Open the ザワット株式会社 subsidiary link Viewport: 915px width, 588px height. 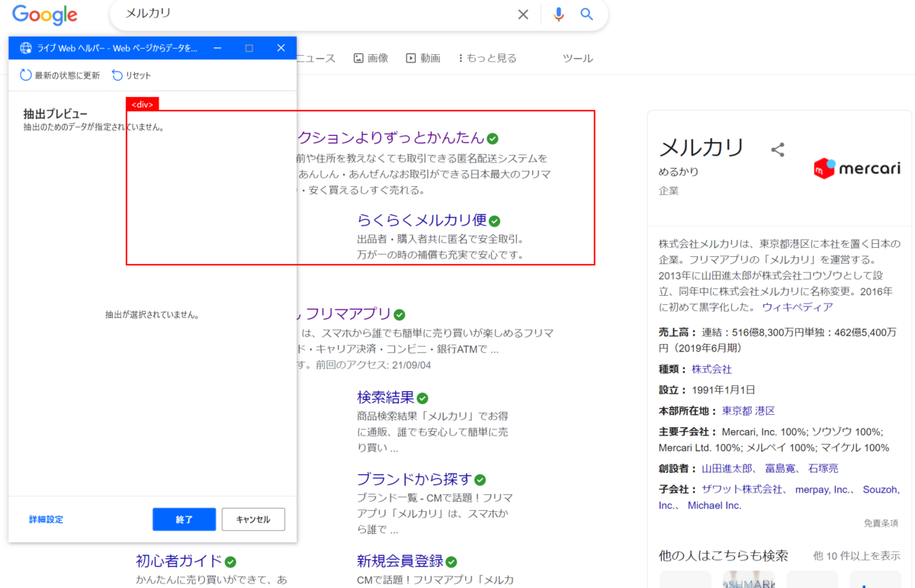coord(742,489)
